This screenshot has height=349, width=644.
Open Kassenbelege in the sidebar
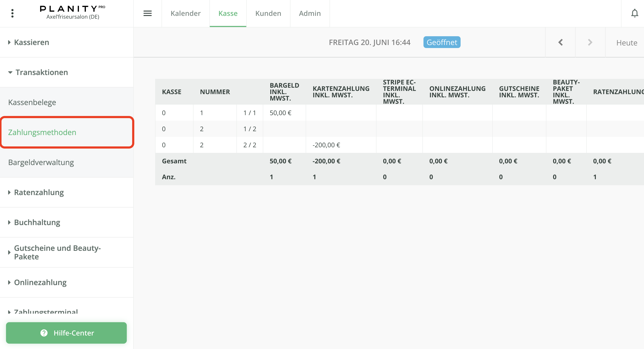[32, 102]
